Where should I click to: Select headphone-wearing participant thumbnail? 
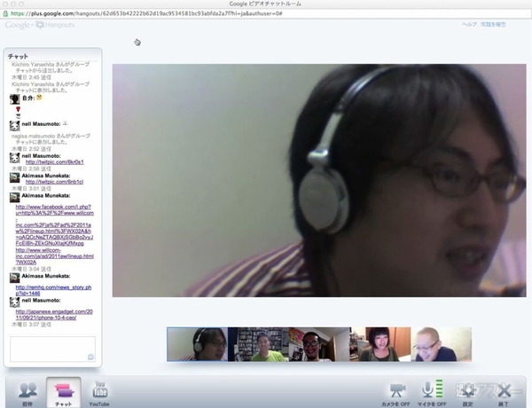pos(197,344)
